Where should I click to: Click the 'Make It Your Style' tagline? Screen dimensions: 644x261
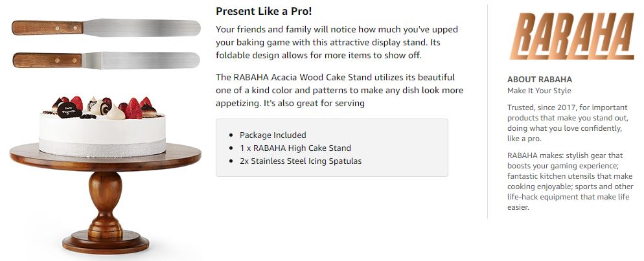tap(539, 91)
